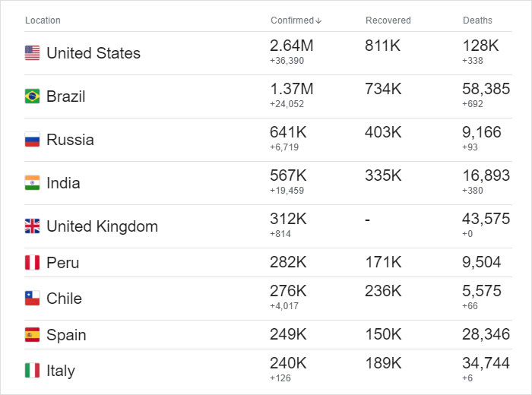The image size is (532, 395).
Task: Click the Italy flag icon
Action: [x=32, y=371]
